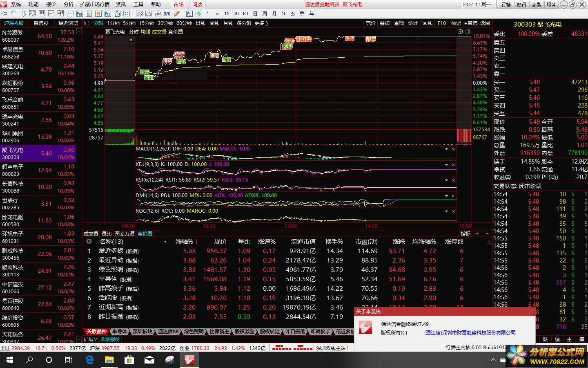This screenshot has width=588, height=368.
Task: Click the panel layout icon beside 分时
Action: [x=87, y=23]
